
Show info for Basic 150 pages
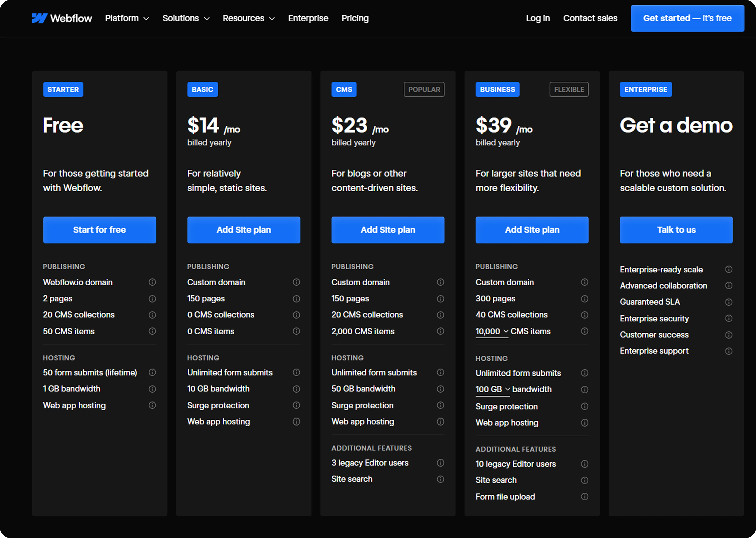point(297,299)
